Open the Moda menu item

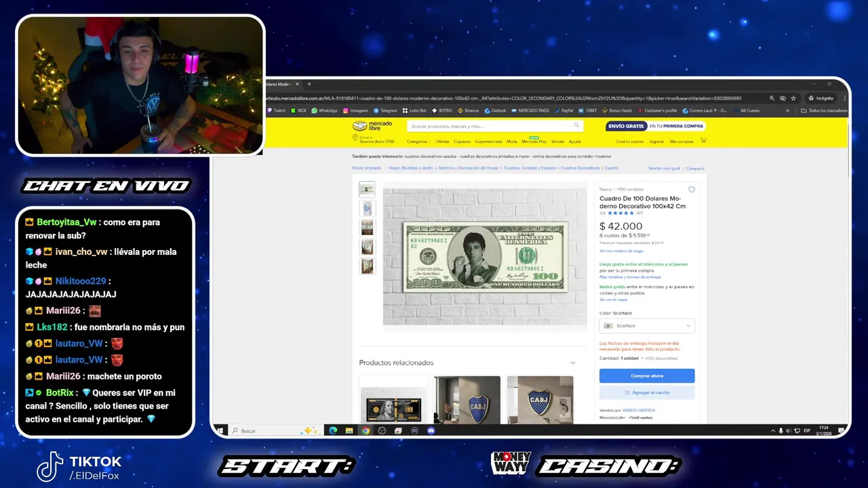(512, 142)
